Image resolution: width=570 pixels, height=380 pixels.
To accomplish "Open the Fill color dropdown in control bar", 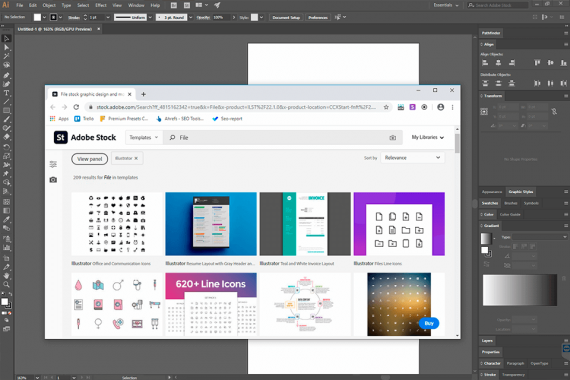I will coord(44,17).
